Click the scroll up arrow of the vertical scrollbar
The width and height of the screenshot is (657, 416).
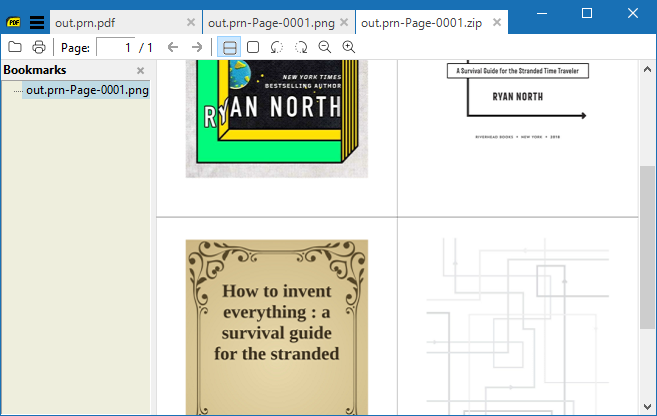click(x=647, y=69)
